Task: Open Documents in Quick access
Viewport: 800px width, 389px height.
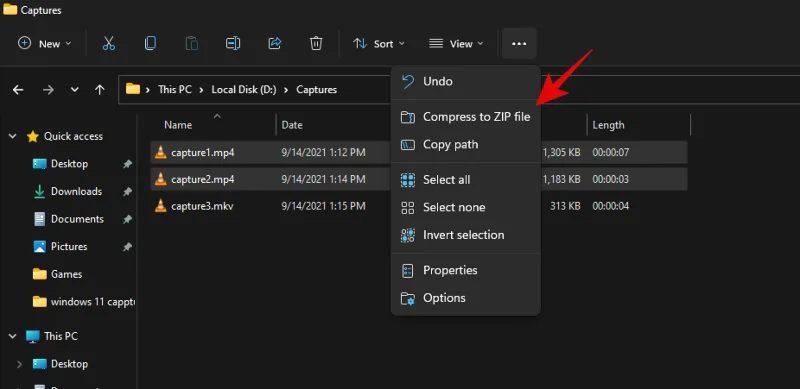Action: (x=77, y=219)
